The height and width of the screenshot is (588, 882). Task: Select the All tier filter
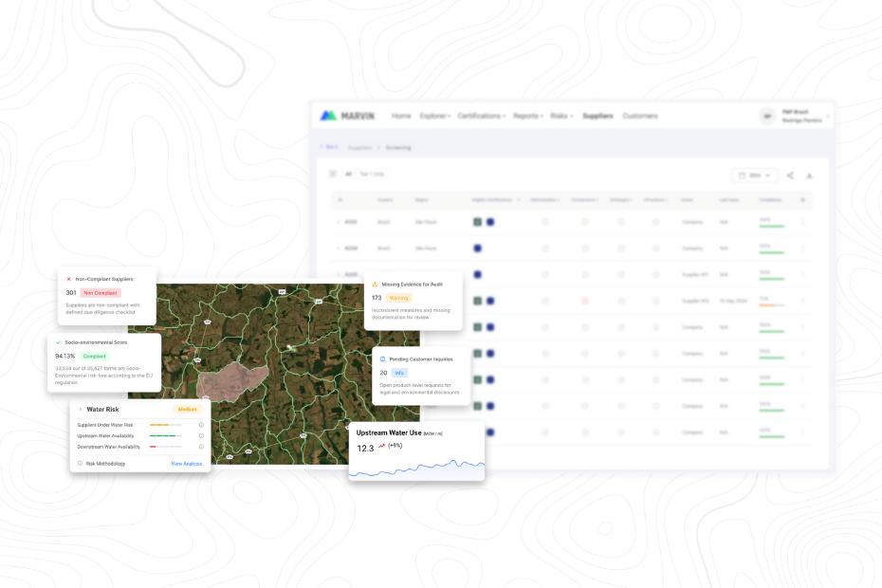point(348,174)
